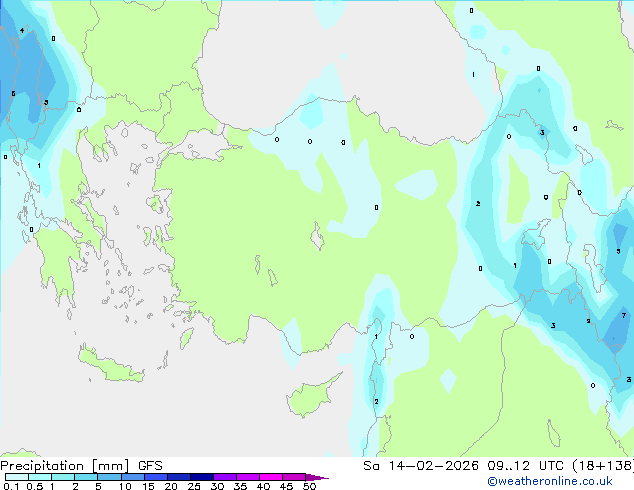
Task: Pick the 1–2 legend color swatch
Action: pos(63,477)
